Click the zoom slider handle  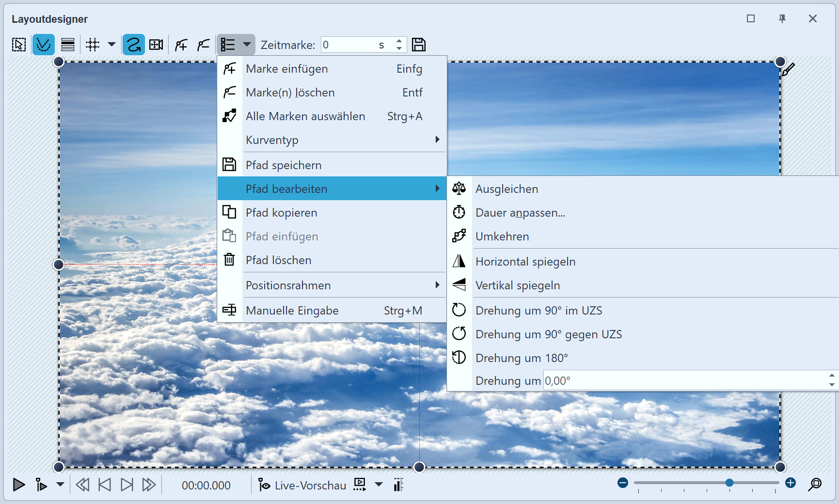pos(729,483)
